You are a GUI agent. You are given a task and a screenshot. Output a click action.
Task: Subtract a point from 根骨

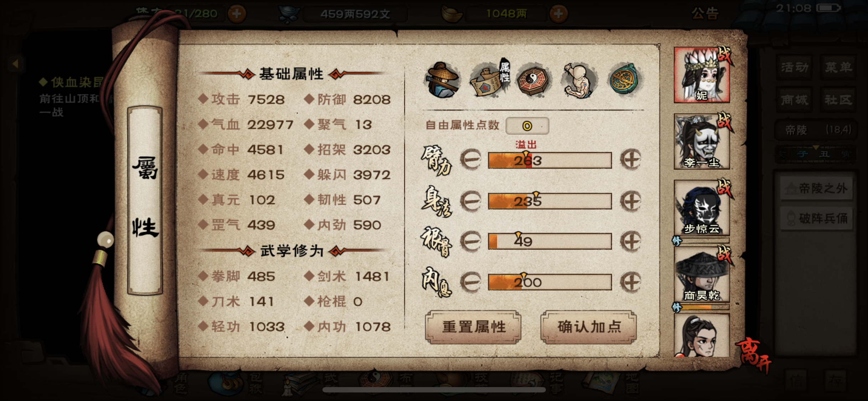[x=470, y=241]
